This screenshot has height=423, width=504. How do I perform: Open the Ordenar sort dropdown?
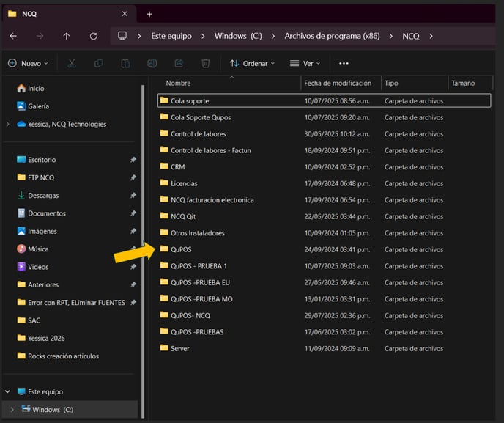click(x=252, y=63)
